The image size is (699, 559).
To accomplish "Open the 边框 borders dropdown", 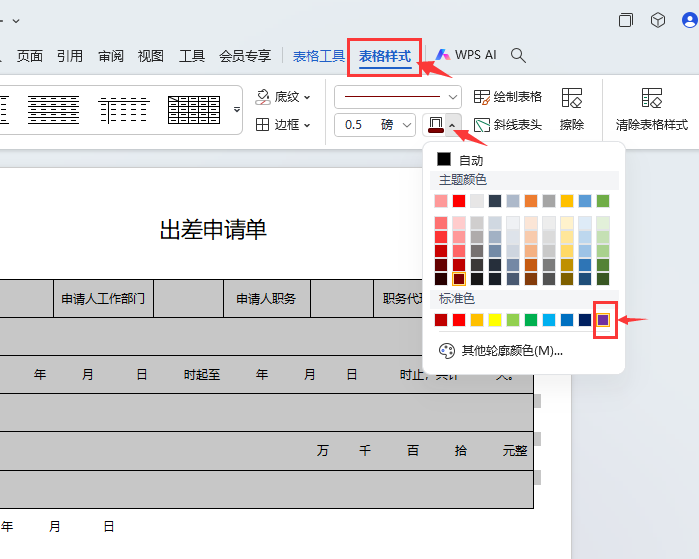I will tap(283, 125).
